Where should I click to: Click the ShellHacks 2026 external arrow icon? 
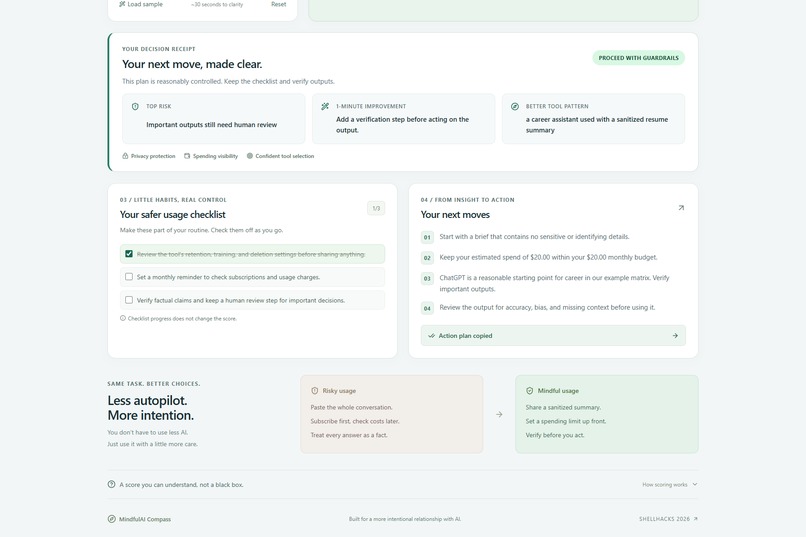tap(695, 519)
